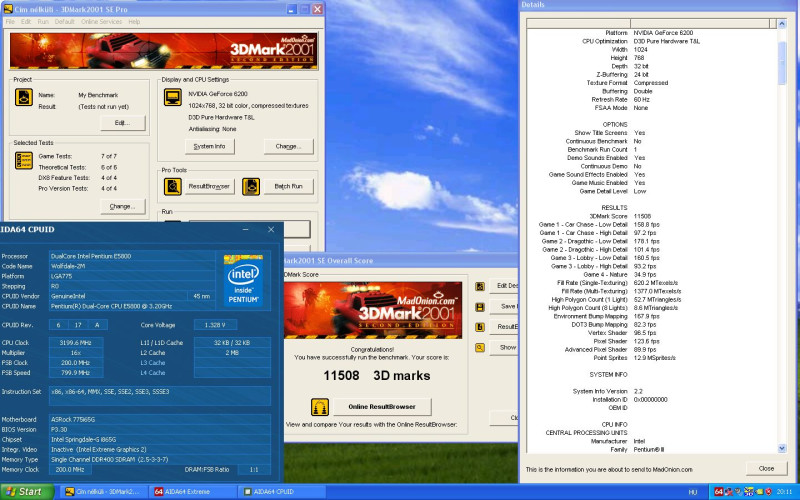Click the CPU Clock value 3199.6 MHz
Viewport: 800px width, 500px height.
click(x=76, y=342)
